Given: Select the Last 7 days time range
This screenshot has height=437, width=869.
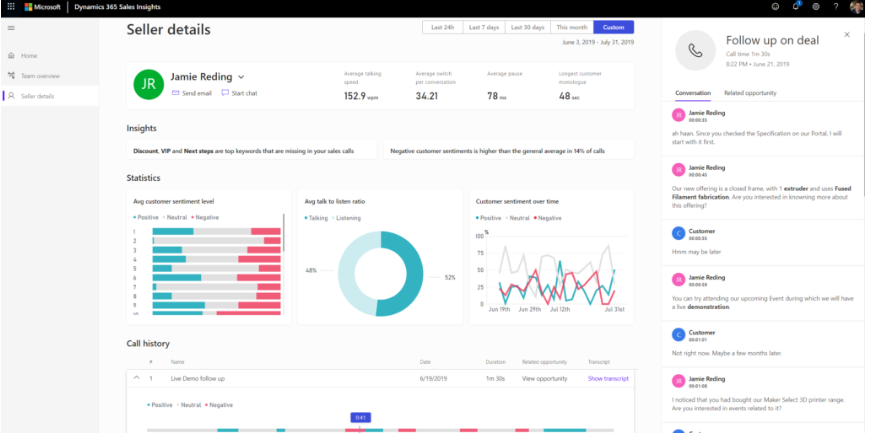Looking at the screenshot, I should click(x=485, y=27).
